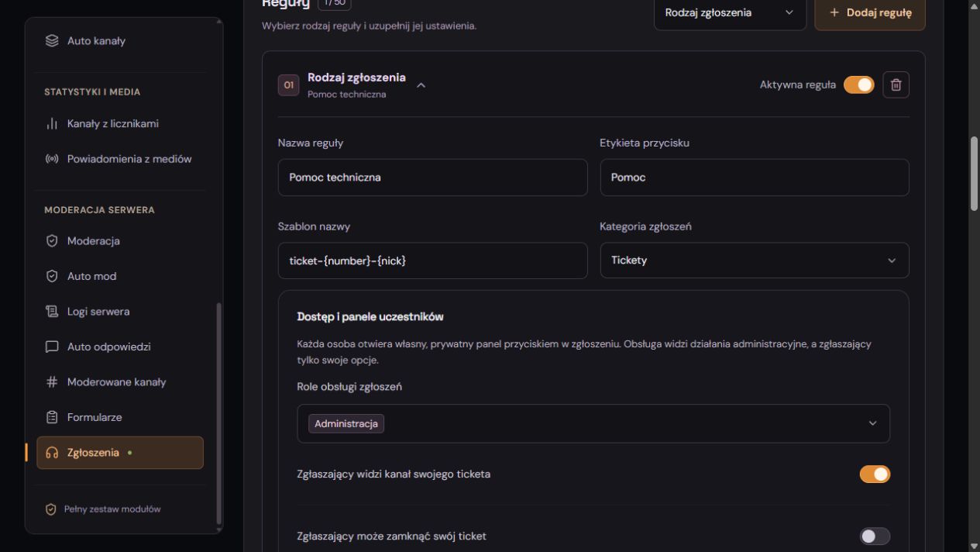The height and width of the screenshot is (552, 980).
Task: Expand the Role obsługi zgłoszeń dropdown
Action: [x=593, y=423]
